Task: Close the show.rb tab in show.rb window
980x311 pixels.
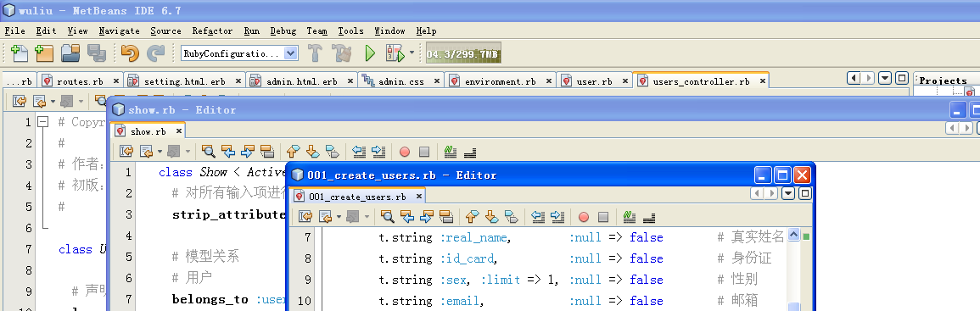Action: point(179,131)
